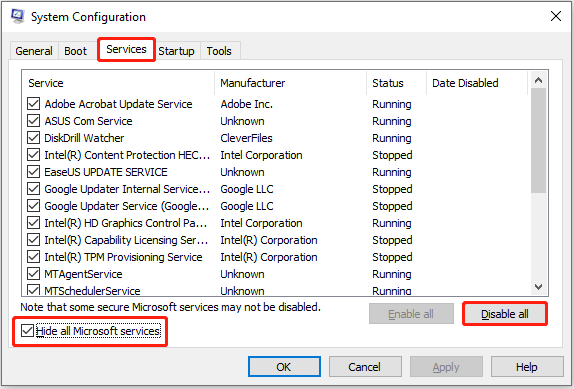Screen dimensions: 574x389
Task: Click the Disable all button
Action: click(504, 314)
